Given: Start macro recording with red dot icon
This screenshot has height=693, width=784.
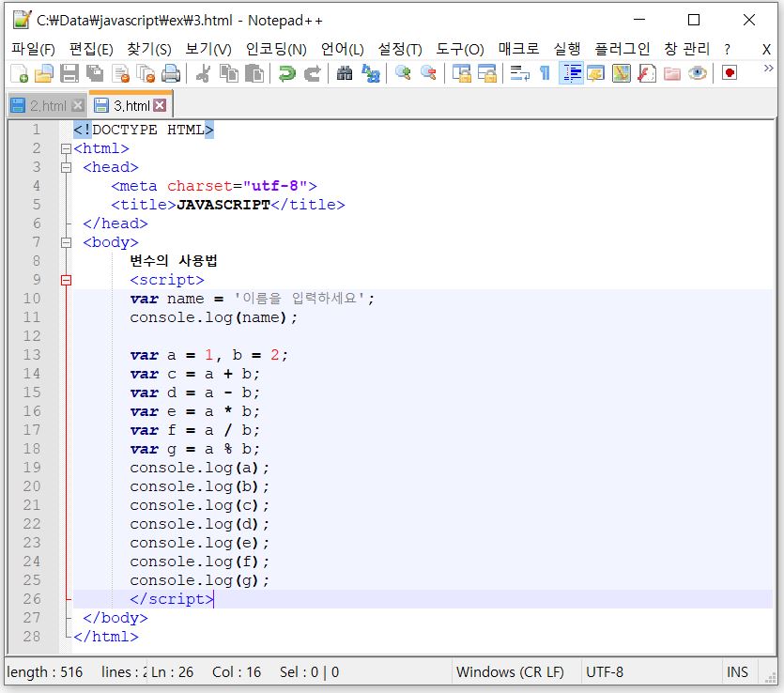Looking at the screenshot, I should 730,73.
